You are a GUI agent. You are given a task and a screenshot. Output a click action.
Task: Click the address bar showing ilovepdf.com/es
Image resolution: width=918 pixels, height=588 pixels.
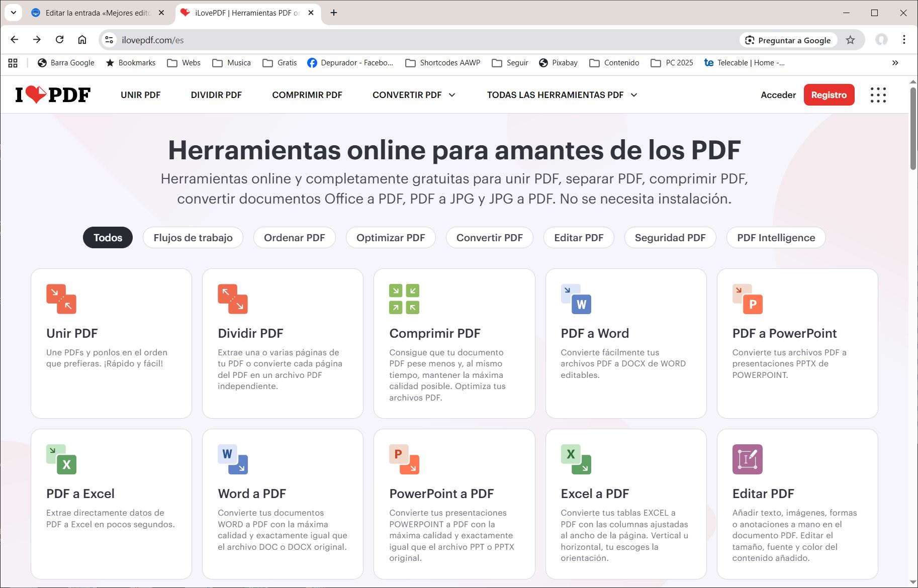(402, 40)
